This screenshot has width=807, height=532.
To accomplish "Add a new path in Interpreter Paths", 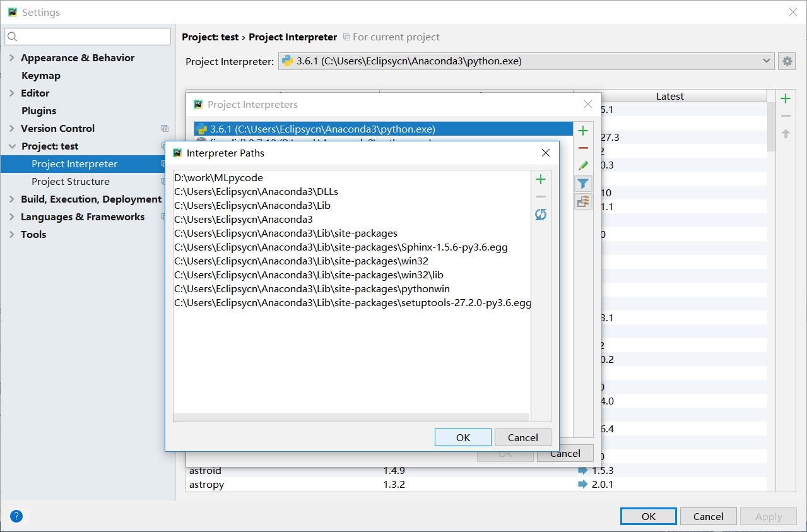I will point(541,180).
